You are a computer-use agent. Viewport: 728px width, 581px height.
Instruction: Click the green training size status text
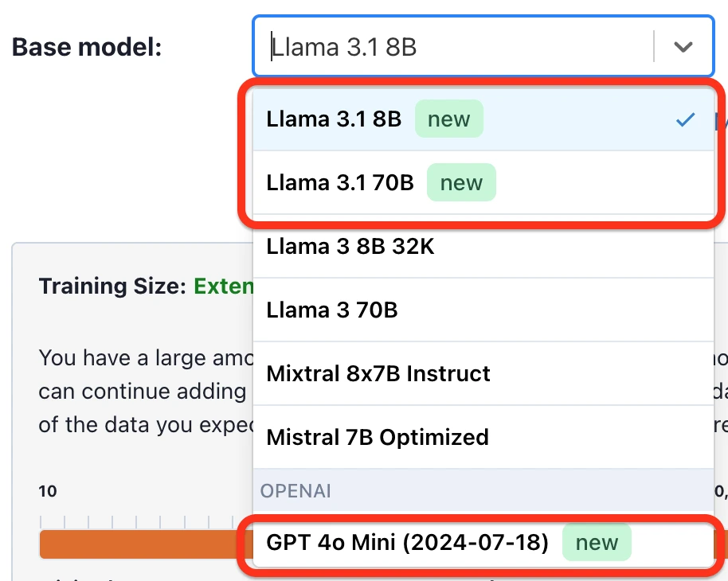(x=224, y=286)
